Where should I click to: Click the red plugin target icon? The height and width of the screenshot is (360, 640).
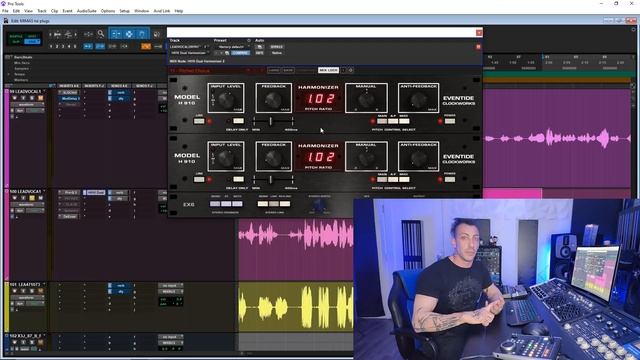coord(478,47)
